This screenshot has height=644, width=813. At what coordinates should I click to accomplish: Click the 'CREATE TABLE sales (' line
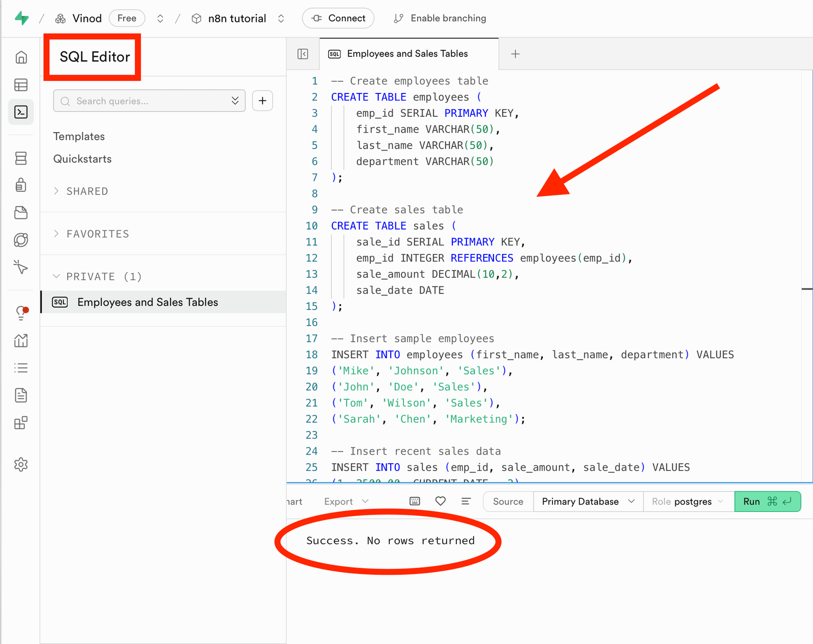coord(393,226)
